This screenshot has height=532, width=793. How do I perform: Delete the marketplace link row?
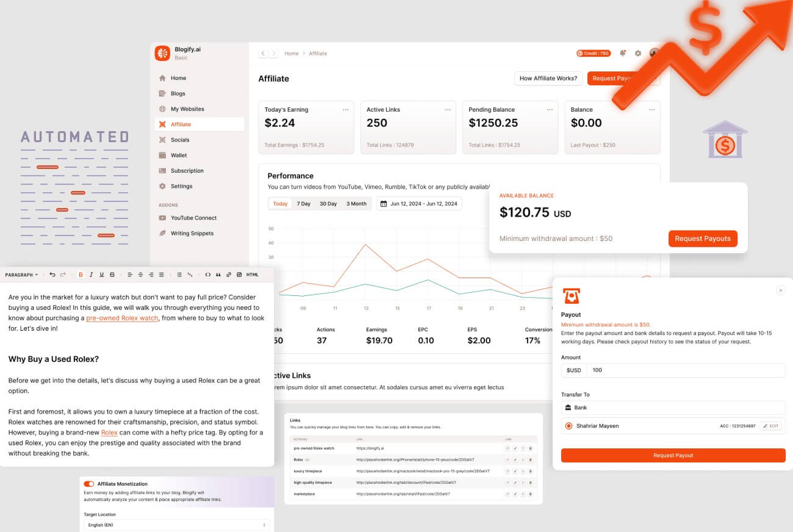click(x=530, y=494)
